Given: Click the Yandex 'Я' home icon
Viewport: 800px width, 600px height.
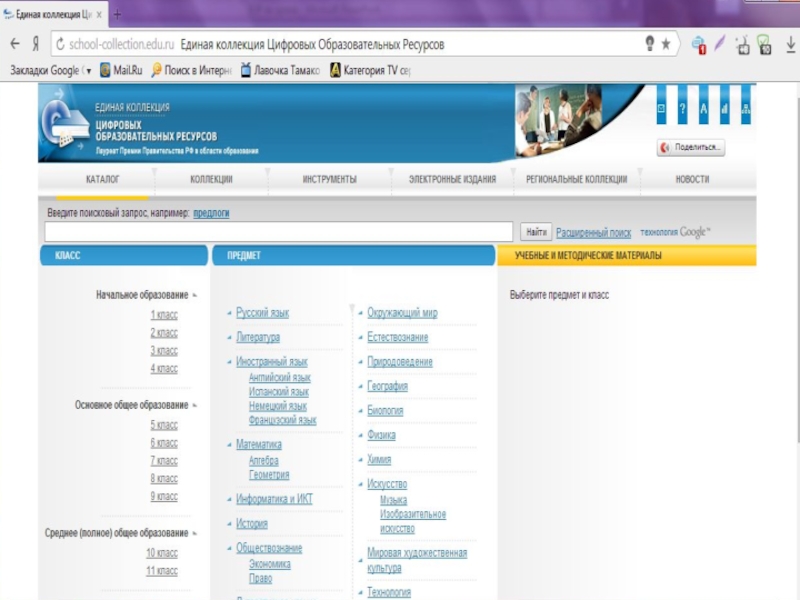Looking at the screenshot, I should pos(36,44).
